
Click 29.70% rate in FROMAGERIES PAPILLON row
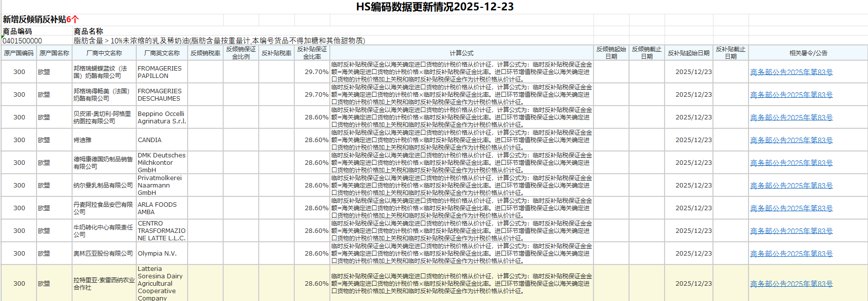click(x=316, y=72)
